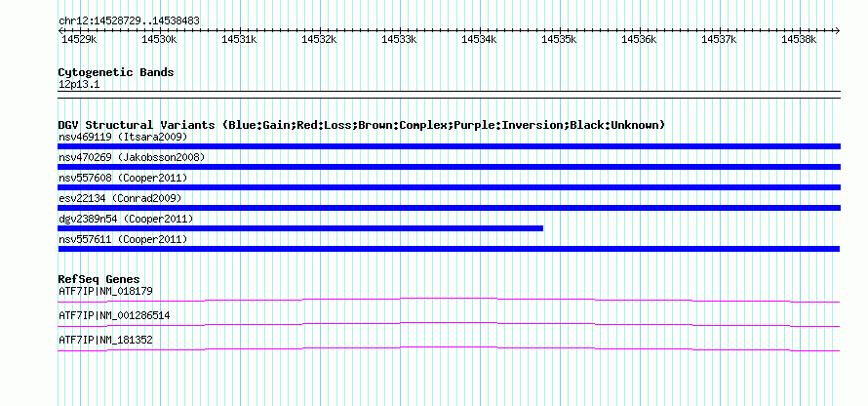The height and width of the screenshot is (406, 868).
Task: Click the ATF7IP|NM_001286514 gene label
Action: click(114, 315)
